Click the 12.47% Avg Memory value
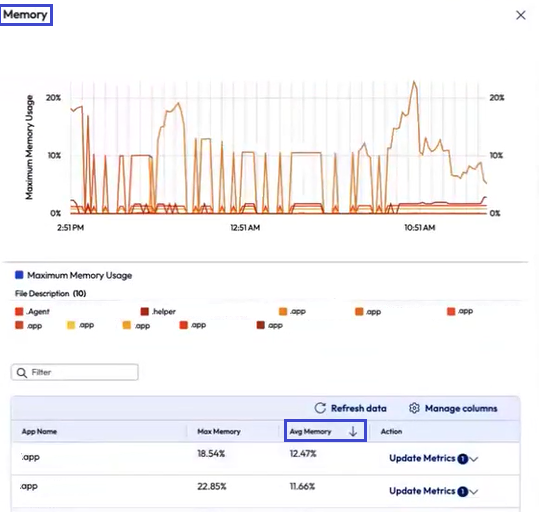The image size is (539, 512). tap(303, 454)
